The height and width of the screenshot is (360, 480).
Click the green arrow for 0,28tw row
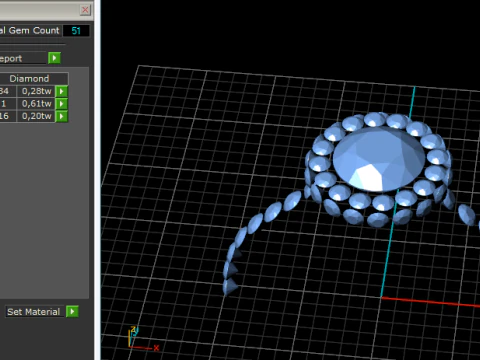[x=62, y=91]
